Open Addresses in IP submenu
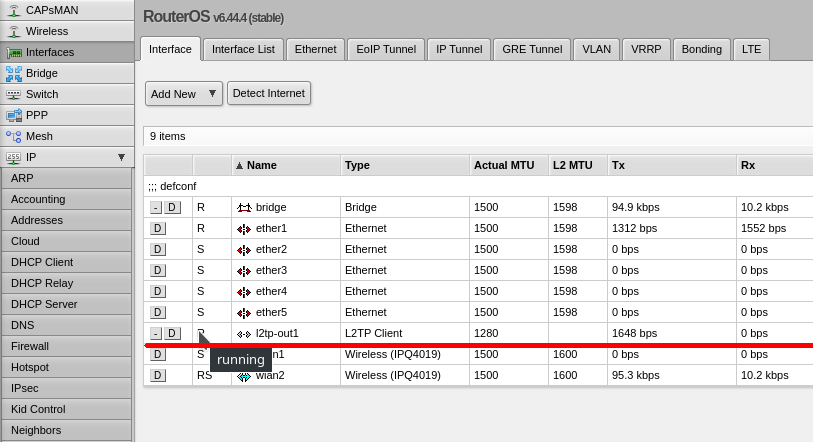813x442 pixels. [x=66, y=220]
